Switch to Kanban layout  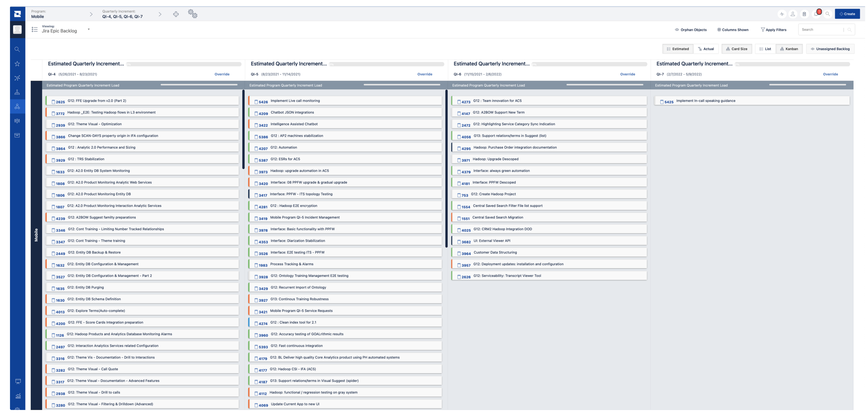tap(789, 49)
